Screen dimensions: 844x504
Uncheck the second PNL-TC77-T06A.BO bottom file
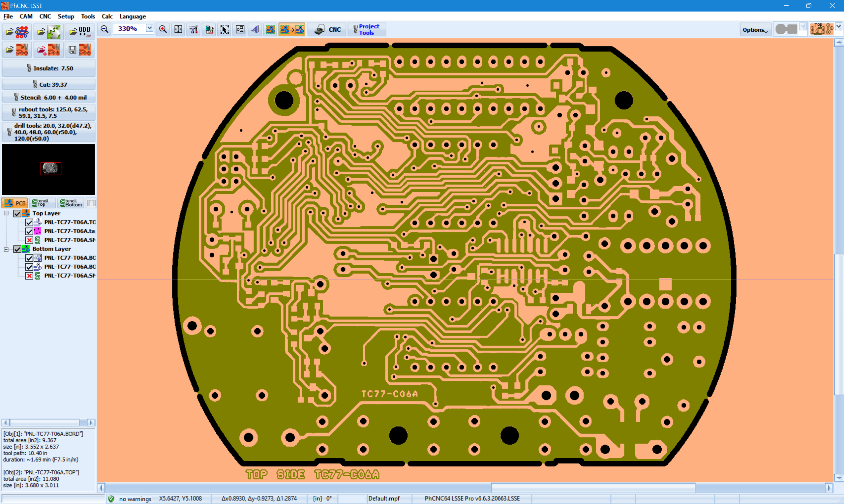29,267
